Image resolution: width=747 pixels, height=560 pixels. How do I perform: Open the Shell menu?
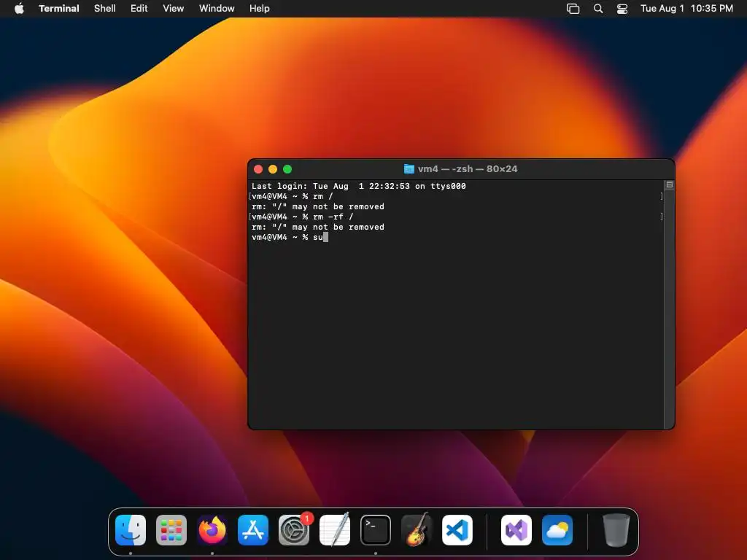[x=105, y=8]
